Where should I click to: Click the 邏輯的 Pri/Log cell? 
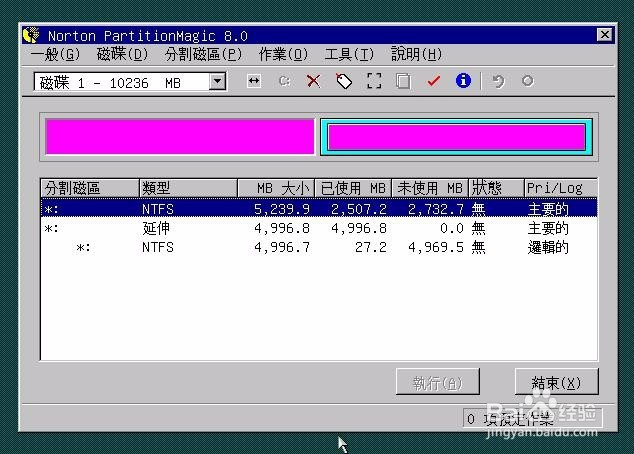(x=548, y=247)
